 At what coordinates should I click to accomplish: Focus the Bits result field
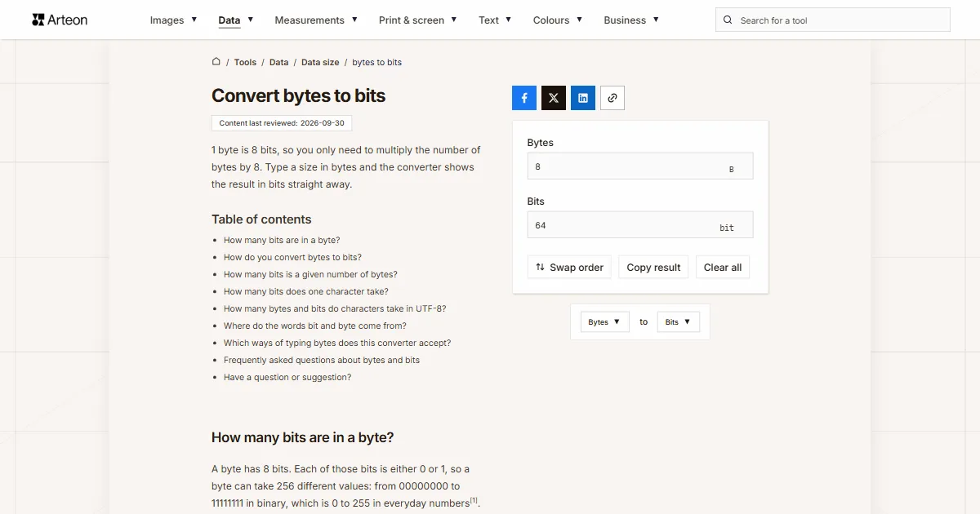pyautogui.click(x=640, y=225)
